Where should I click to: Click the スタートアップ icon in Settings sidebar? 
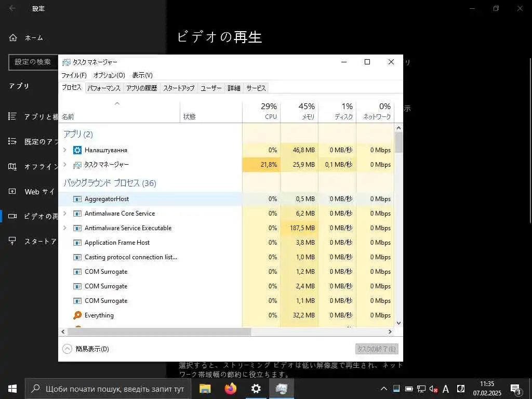click(x=12, y=241)
